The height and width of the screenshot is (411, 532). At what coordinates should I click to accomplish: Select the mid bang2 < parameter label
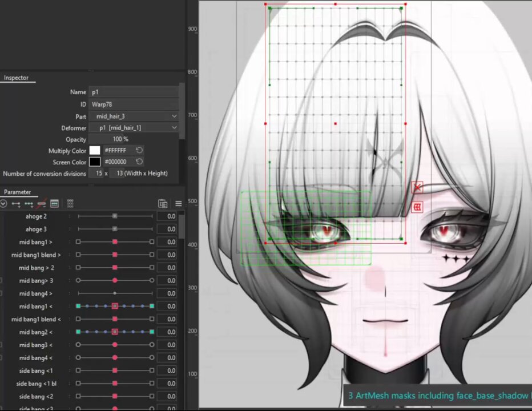[36, 332]
